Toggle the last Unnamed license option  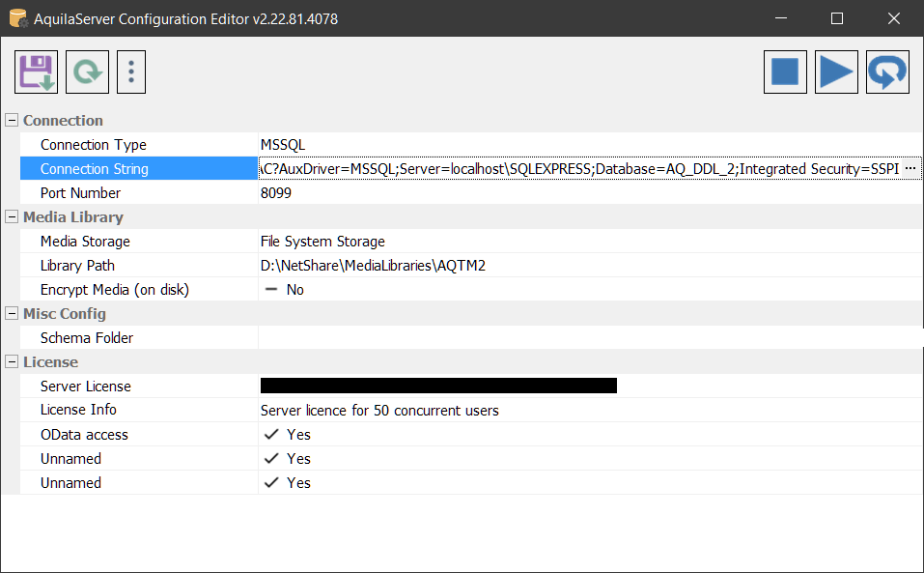pos(272,483)
